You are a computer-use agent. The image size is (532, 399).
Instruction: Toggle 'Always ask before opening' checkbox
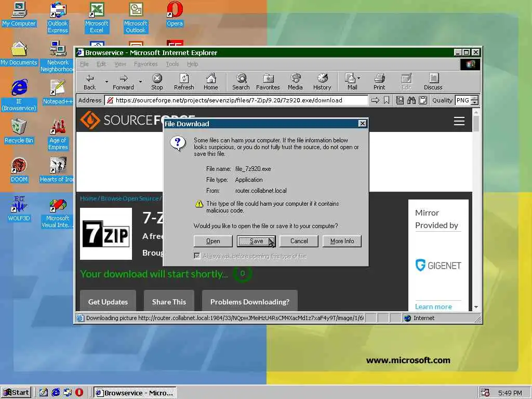click(x=197, y=256)
